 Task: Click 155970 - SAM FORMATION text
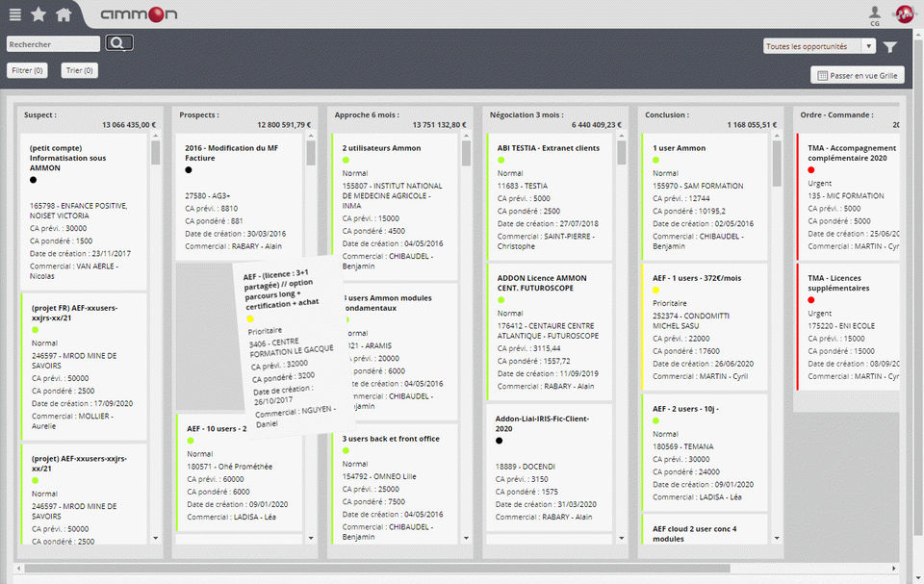pyautogui.click(x=698, y=186)
